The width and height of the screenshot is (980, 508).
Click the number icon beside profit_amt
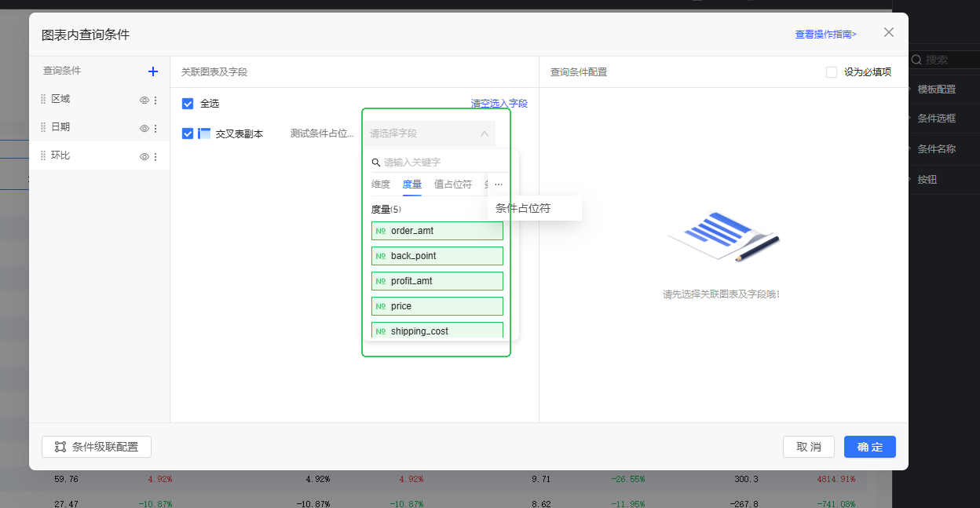click(x=381, y=281)
